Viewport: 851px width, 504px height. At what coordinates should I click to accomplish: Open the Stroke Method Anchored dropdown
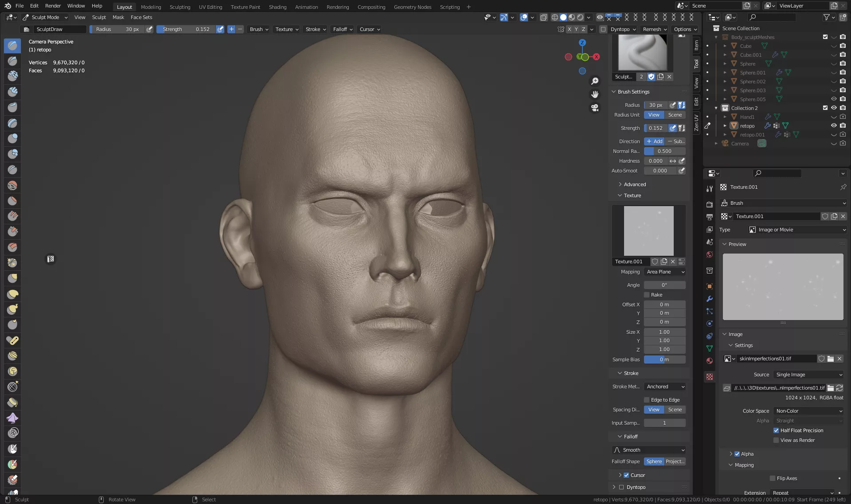[665, 387]
